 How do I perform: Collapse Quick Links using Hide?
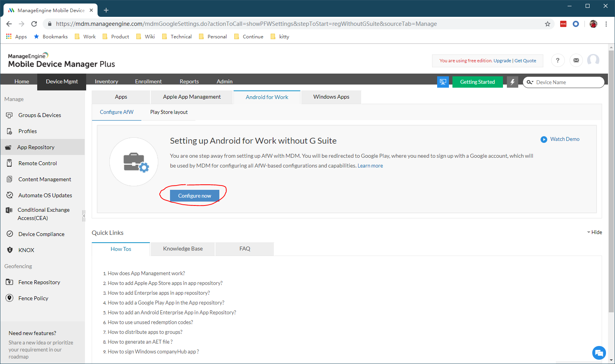pos(594,232)
